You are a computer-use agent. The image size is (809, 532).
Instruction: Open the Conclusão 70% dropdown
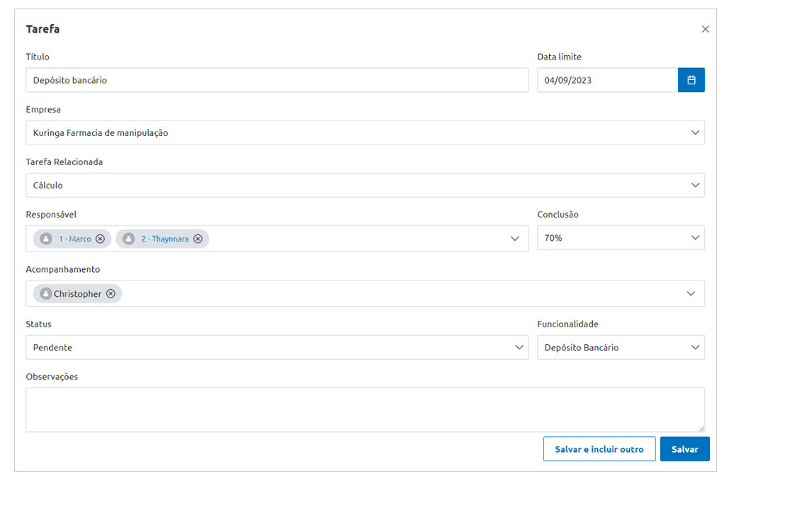[x=695, y=238]
